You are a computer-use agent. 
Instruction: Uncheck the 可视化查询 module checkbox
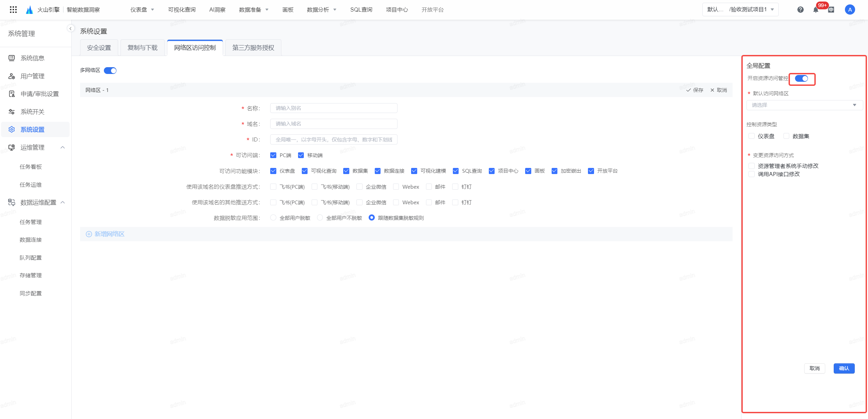click(304, 171)
